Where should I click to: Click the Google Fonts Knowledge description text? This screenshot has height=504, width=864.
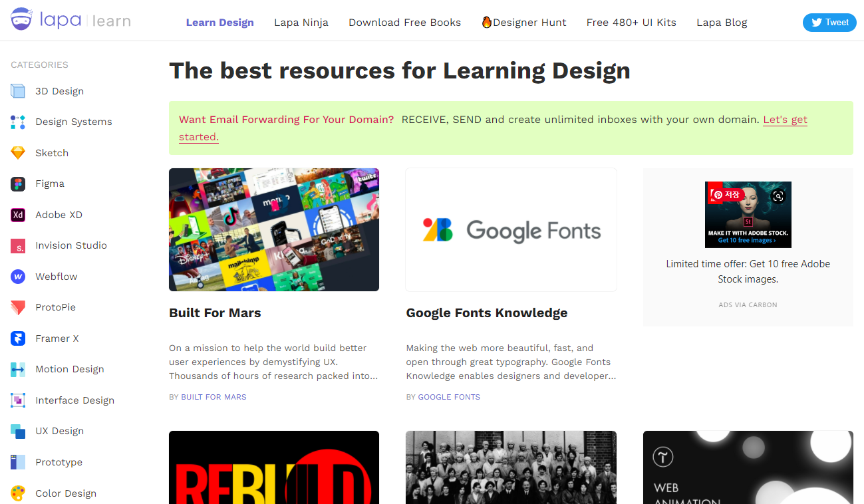[x=511, y=362]
